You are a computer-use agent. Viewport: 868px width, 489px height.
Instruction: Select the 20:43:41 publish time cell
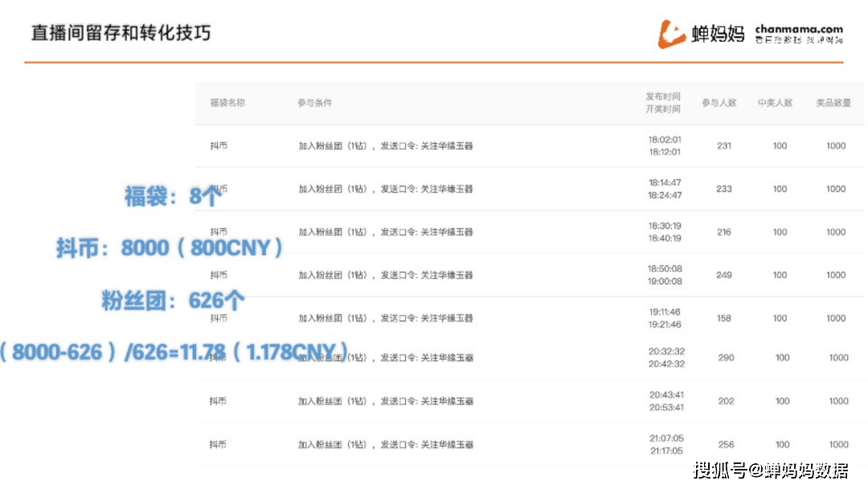(x=666, y=395)
